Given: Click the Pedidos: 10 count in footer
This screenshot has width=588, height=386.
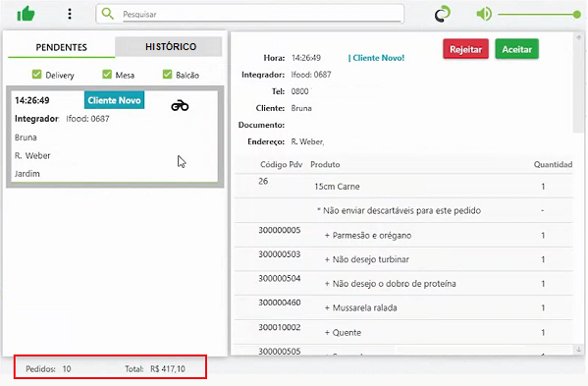Looking at the screenshot, I should (x=48, y=368).
